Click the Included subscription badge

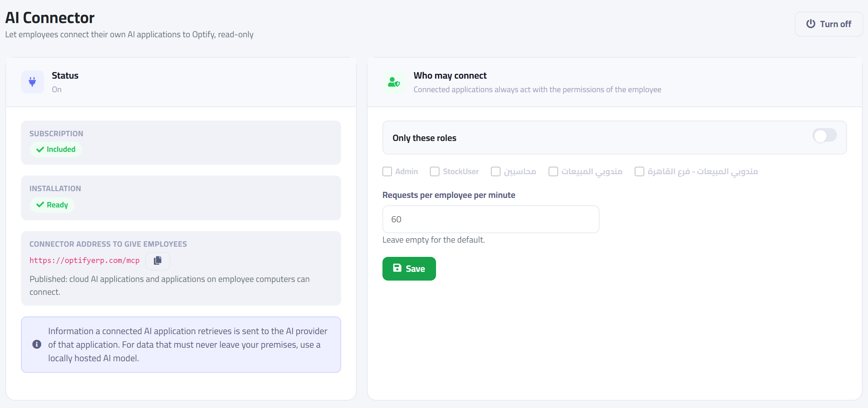(56, 149)
